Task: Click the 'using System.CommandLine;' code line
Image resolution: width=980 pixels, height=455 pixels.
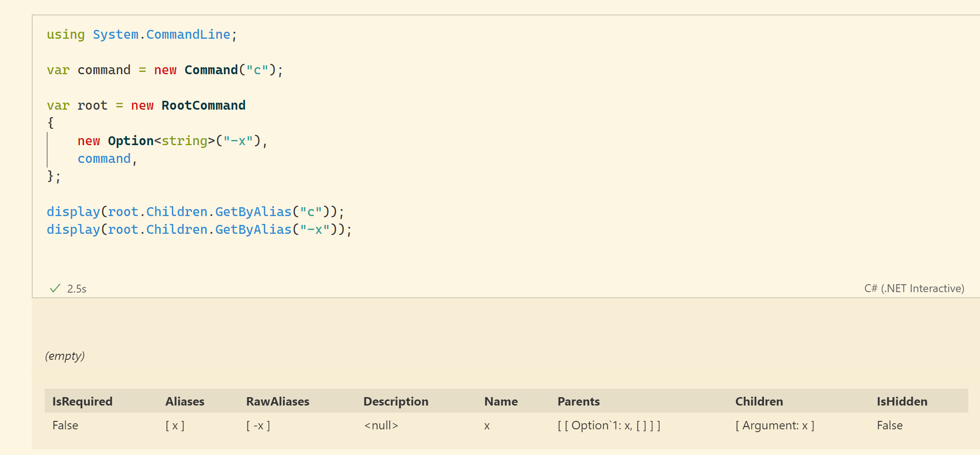Action: click(142, 35)
